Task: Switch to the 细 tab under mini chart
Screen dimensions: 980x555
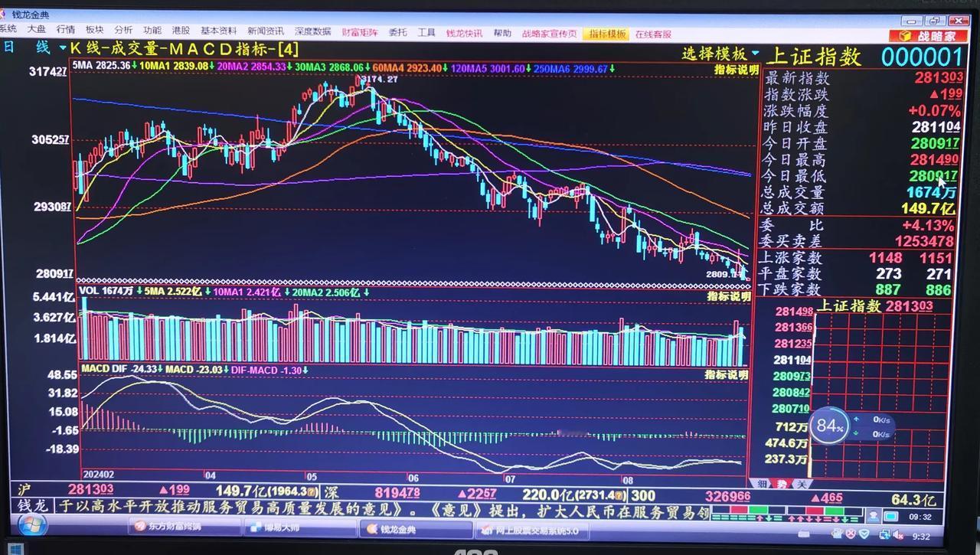Action: [x=763, y=484]
